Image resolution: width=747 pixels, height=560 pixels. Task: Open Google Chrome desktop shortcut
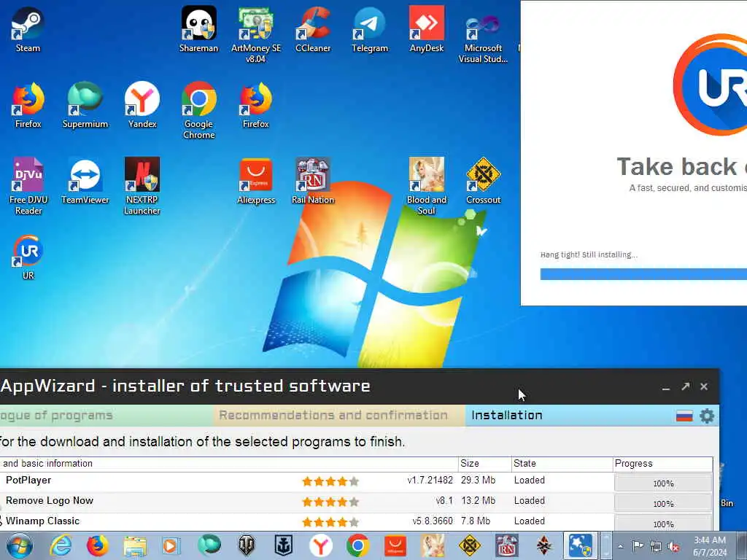198,111
